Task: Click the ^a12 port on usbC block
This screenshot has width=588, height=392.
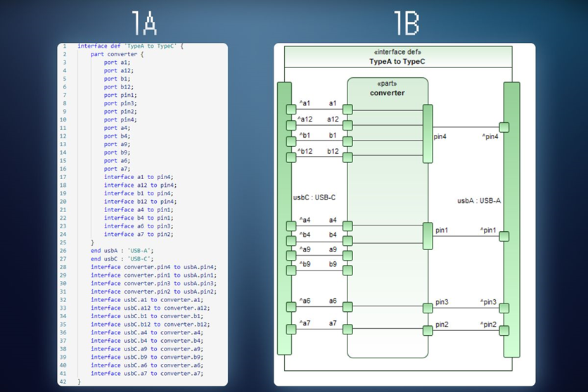Action: (291, 126)
